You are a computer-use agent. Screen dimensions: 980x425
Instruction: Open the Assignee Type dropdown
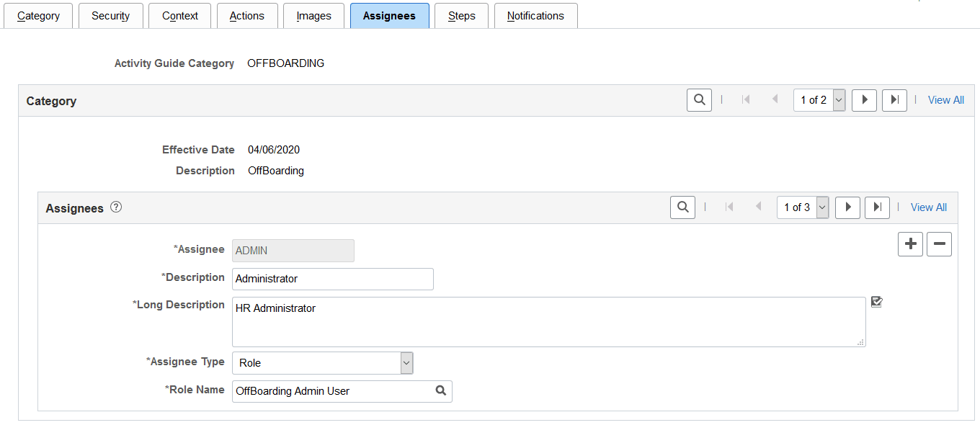point(406,362)
